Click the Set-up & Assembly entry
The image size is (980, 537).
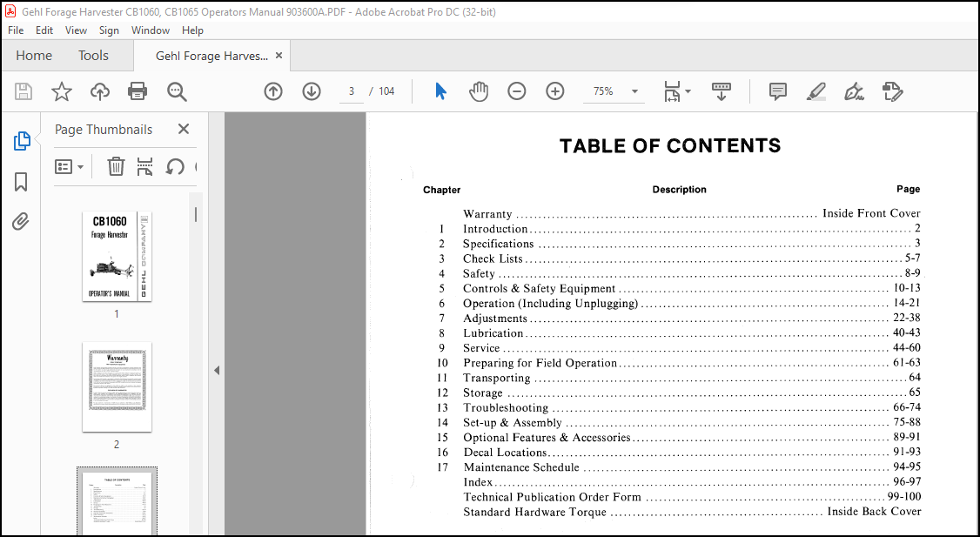(513, 423)
